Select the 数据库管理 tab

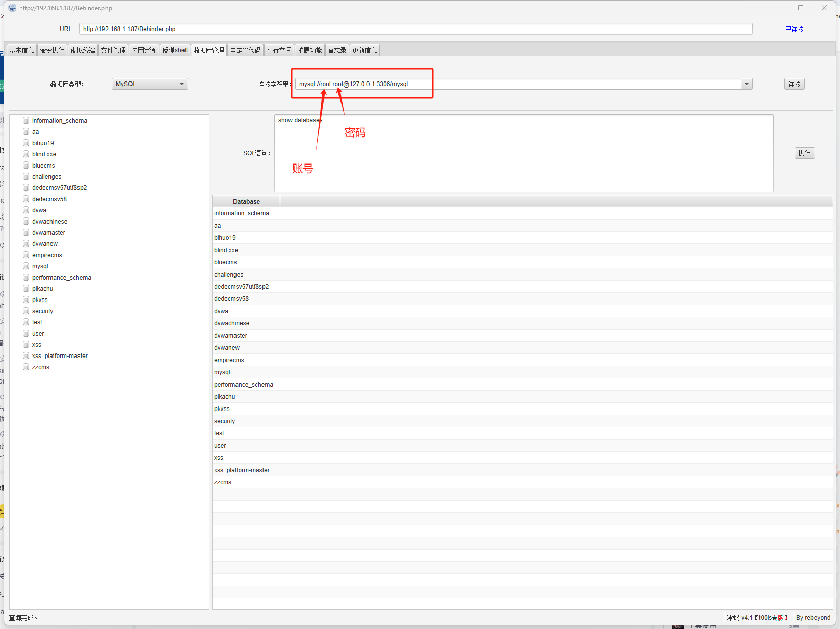pyautogui.click(x=208, y=50)
